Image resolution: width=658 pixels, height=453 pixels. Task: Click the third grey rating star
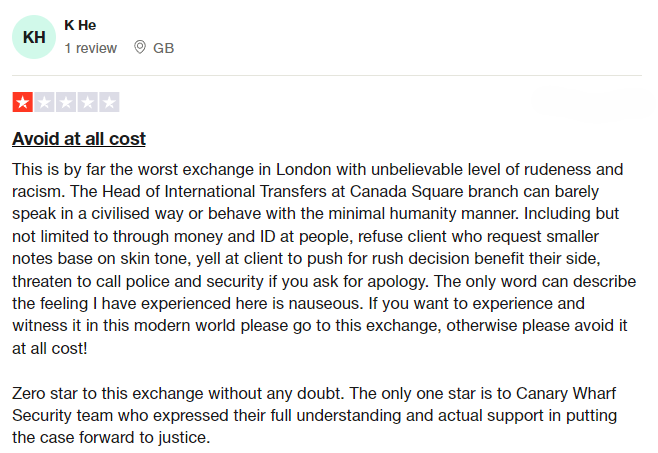(66, 102)
